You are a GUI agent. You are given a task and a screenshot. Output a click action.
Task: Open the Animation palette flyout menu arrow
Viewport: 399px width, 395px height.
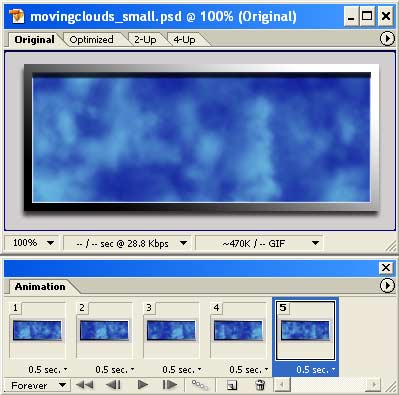coord(387,286)
